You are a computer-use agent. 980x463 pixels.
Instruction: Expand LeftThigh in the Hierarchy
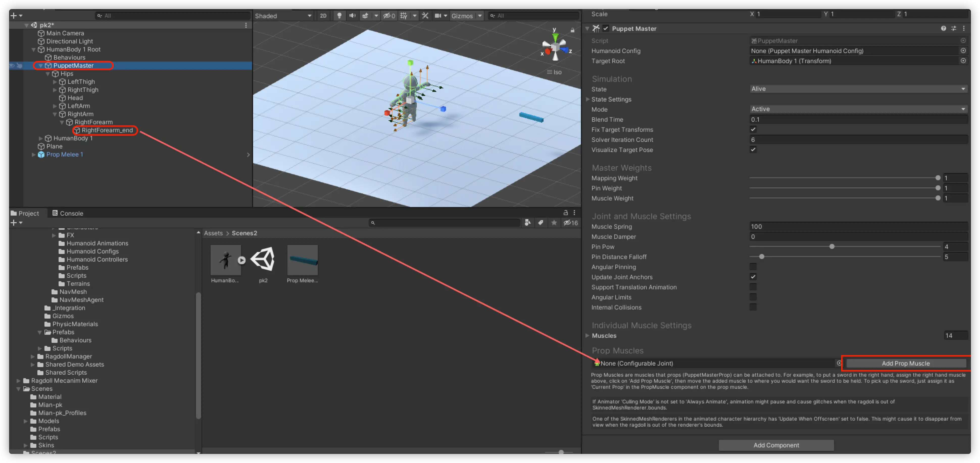55,82
